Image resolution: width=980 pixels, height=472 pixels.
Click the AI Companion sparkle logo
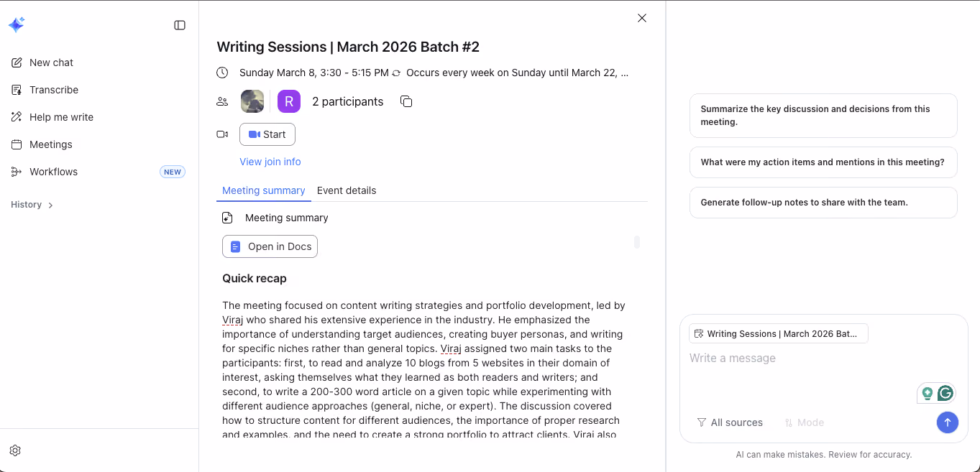pos(17,25)
